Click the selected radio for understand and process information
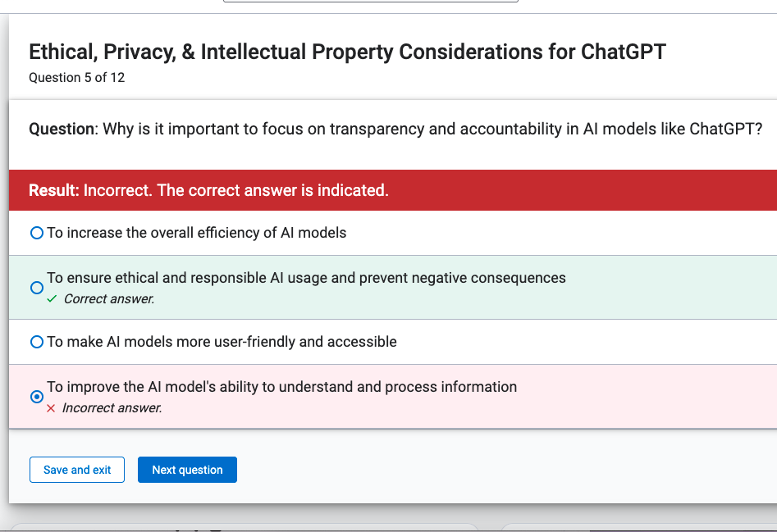 (37, 397)
